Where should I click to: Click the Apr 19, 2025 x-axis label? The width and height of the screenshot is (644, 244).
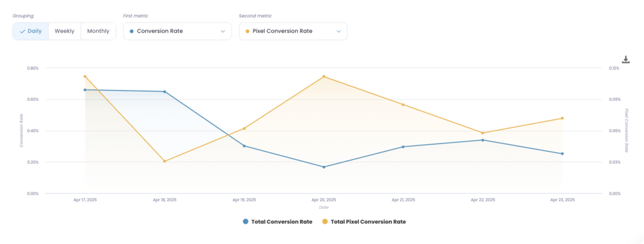pyautogui.click(x=244, y=200)
